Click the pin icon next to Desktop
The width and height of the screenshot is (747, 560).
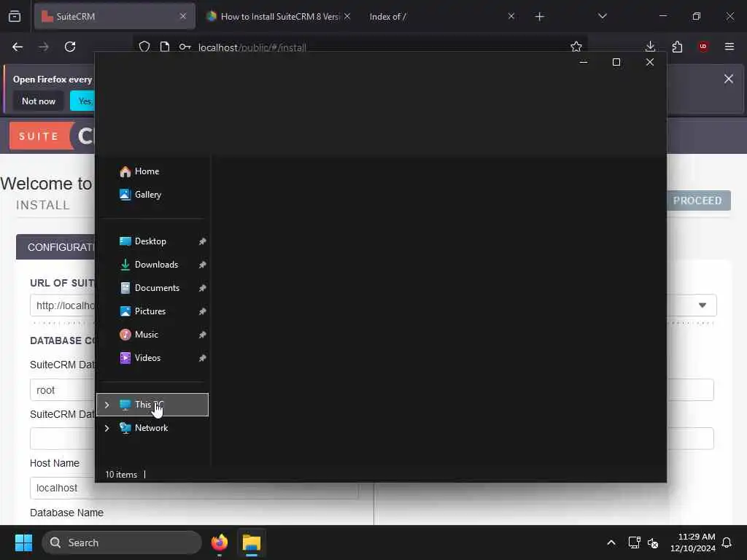[x=203, y=241]
